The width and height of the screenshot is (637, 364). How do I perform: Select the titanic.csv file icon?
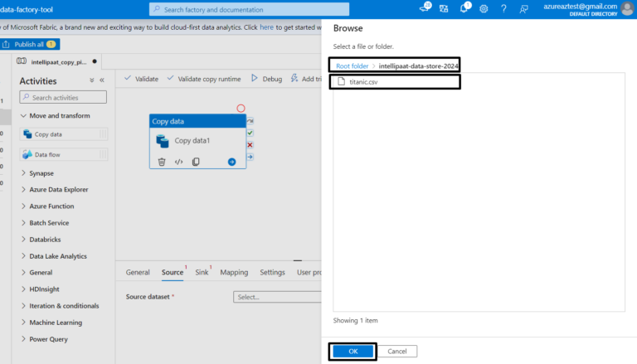(x=341, y=81)
